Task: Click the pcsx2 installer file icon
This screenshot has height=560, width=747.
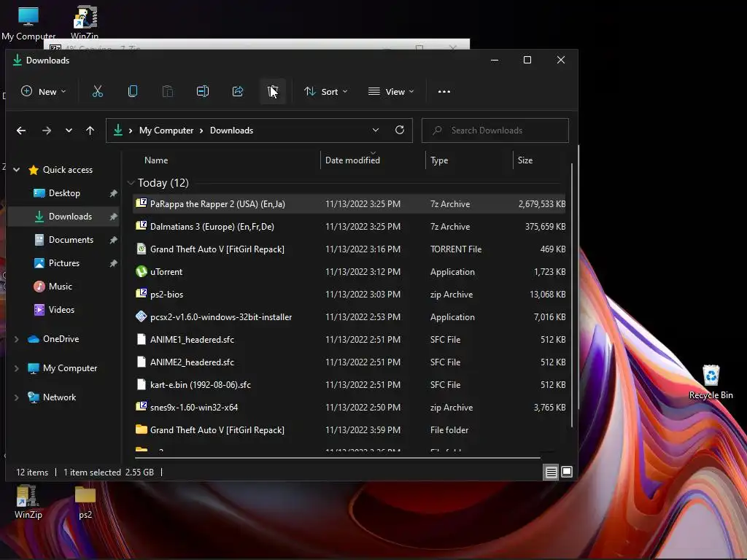Action: (141, 316)
